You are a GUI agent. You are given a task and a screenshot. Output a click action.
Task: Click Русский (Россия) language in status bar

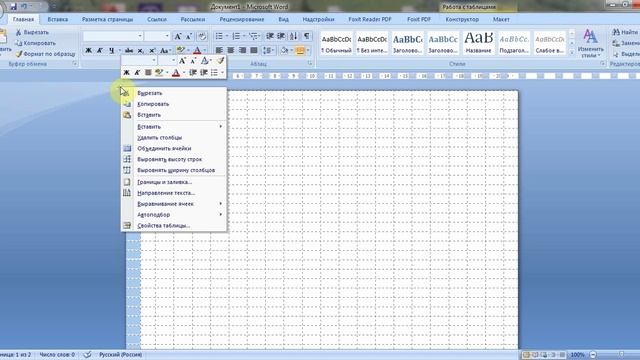[x=120, y=355]
